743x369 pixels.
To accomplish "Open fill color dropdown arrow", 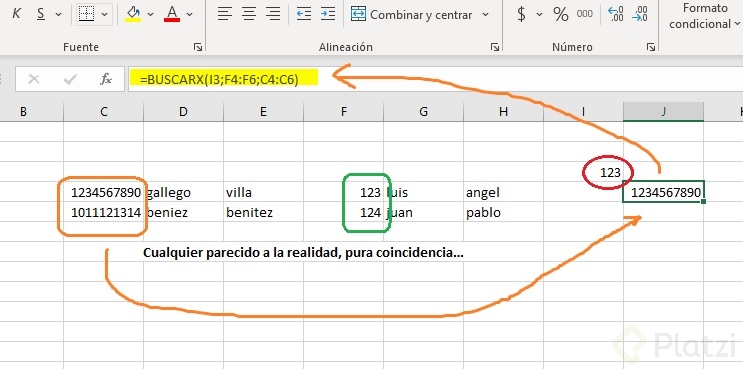I will (x=151, y=15).
